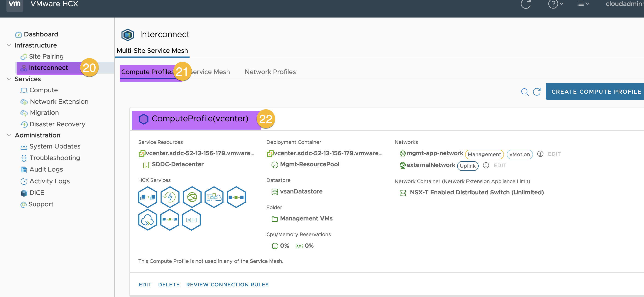This screenshot has width=644, height=297.
Task: Click the ComputeProfile hexagon icon
Action: point(143,119)
